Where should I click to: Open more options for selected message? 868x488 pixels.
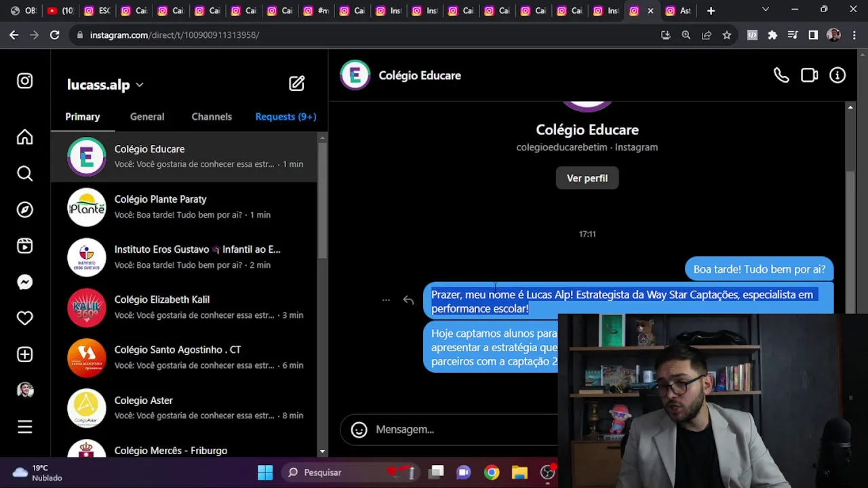pos(386,300)
